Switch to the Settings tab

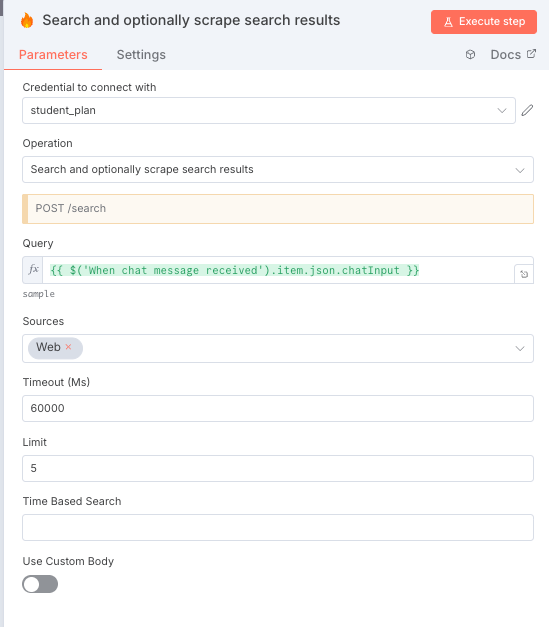pos(141,55)
